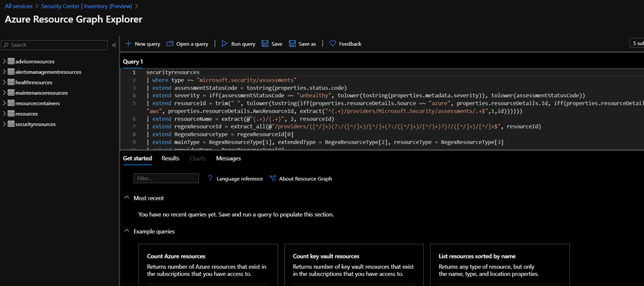644x286 pixels.
Task: Collapse the sidebar with double chevron
Action: [x=114, y=45]
